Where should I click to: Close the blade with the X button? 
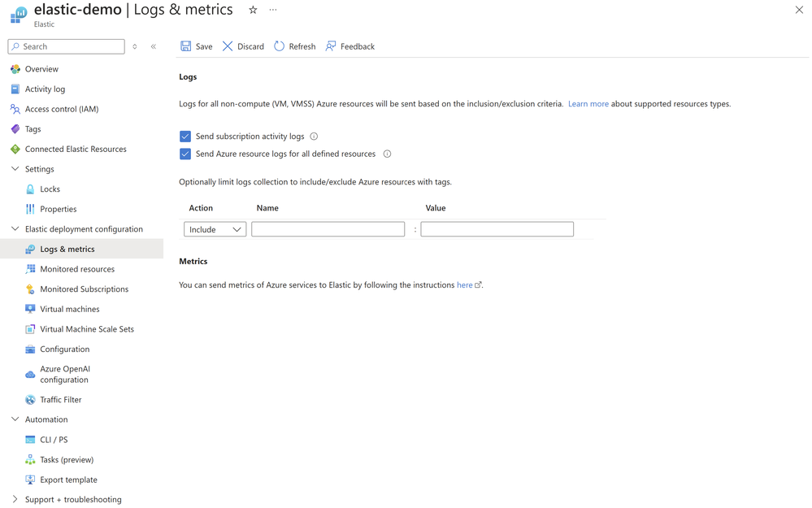(799, 10)
